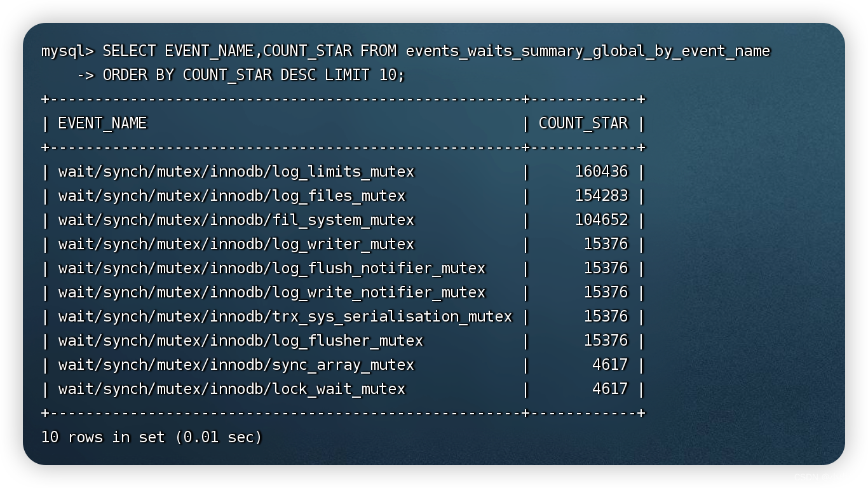This screenshot has height=488, width=868.
Task: Select the log_limits_mutex event name
Action: point(236,172)
